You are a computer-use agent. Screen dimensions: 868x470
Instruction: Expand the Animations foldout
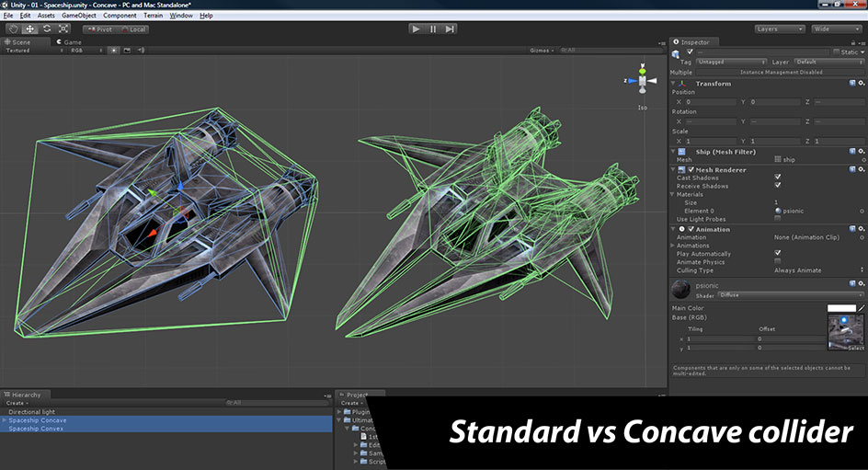[x=672, y=246]
